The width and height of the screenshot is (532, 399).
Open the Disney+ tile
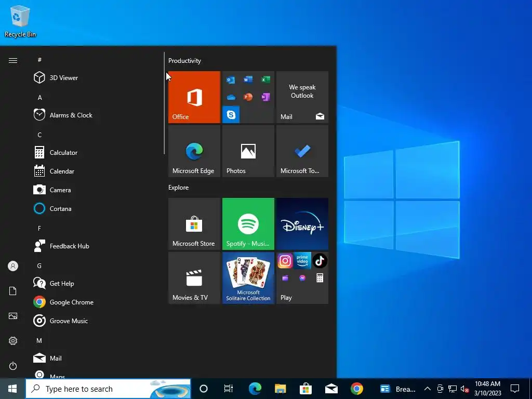click(302, 224)
